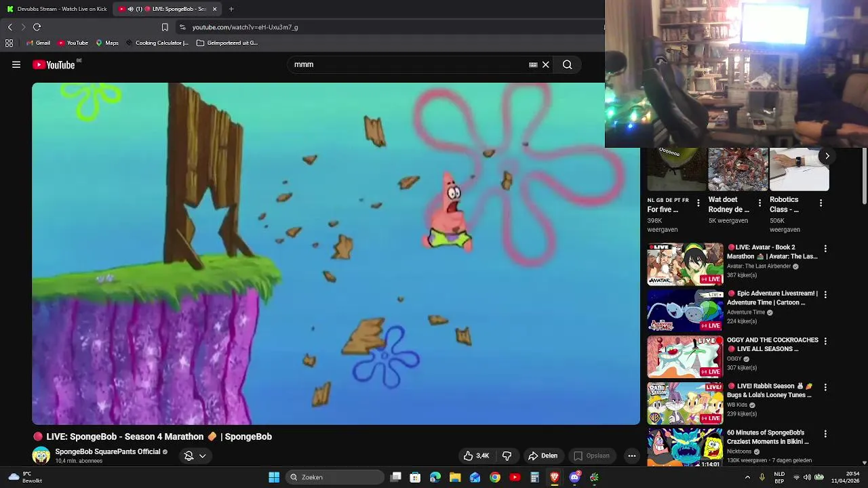Open the YouTube guide hamburger menu

16,64
